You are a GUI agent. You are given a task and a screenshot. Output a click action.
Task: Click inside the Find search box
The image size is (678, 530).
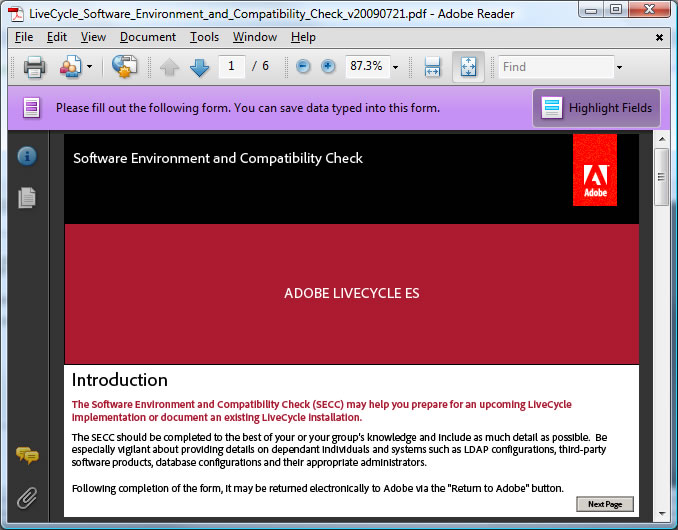(556, 67)
